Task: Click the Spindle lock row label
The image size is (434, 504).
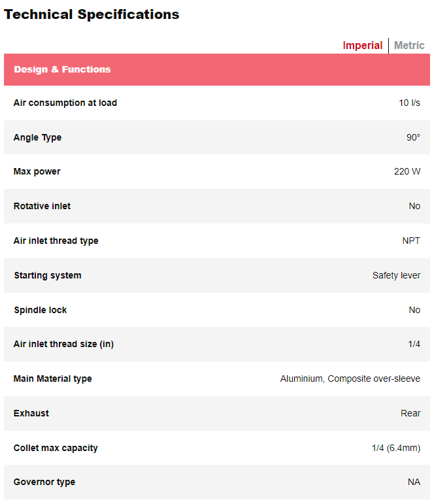Action: (40, 310)
